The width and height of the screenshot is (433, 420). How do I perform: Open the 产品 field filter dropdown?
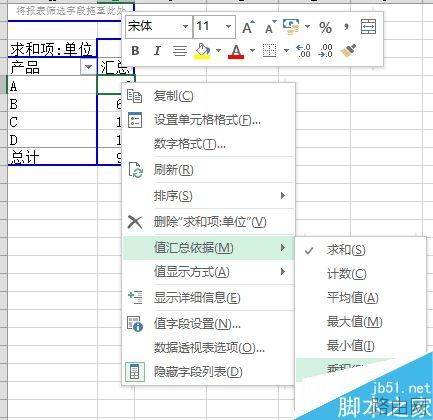click(88, 67)
